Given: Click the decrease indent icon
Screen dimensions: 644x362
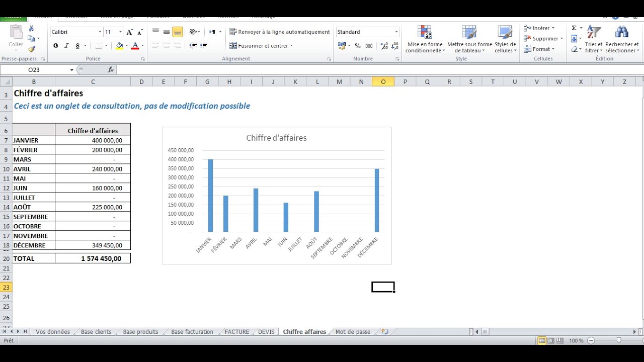Looking at the screenshot, I should point(193,46).
